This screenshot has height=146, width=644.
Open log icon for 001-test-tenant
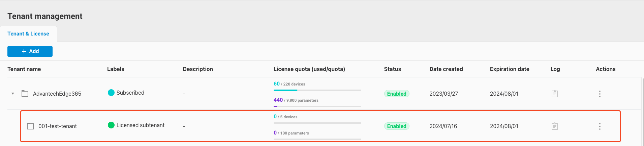click(x=554, y=126)
